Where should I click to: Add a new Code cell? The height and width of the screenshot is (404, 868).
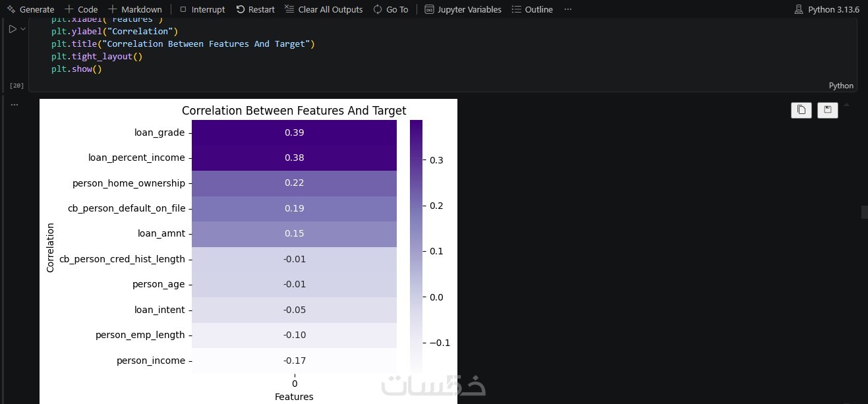click(x=81, y=9)
